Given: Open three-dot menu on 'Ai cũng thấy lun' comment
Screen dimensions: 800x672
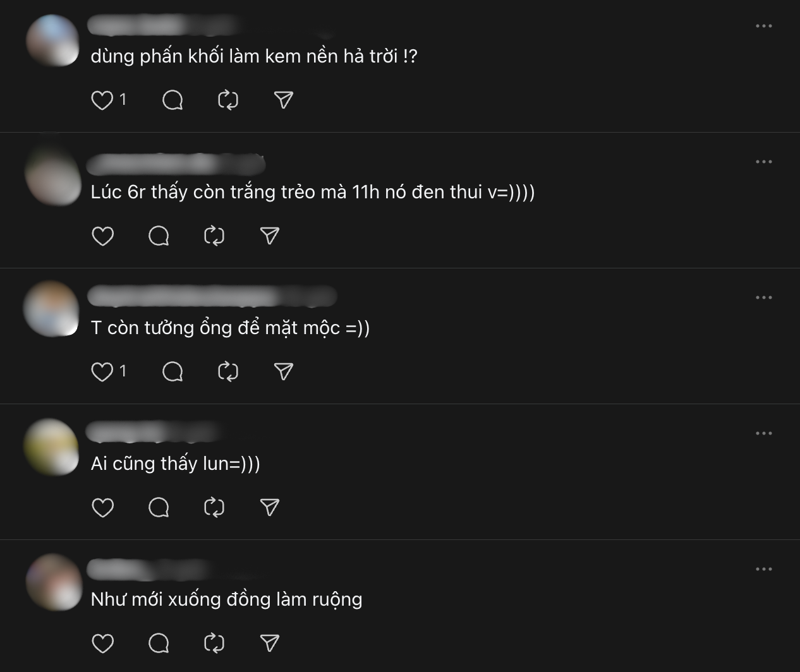Looking at the screenshot, I should [763, 433].
